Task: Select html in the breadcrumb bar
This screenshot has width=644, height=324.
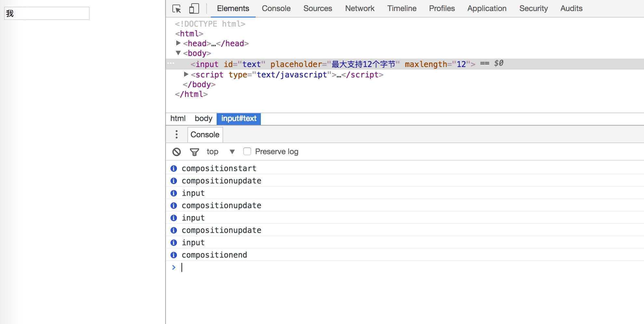Action: coord(178,118)
